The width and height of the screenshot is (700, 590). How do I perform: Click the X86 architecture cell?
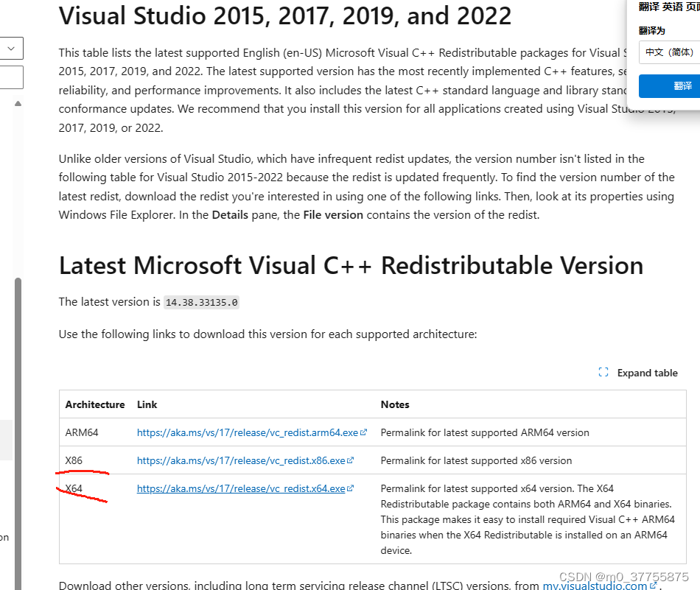(x=74, y=460)
